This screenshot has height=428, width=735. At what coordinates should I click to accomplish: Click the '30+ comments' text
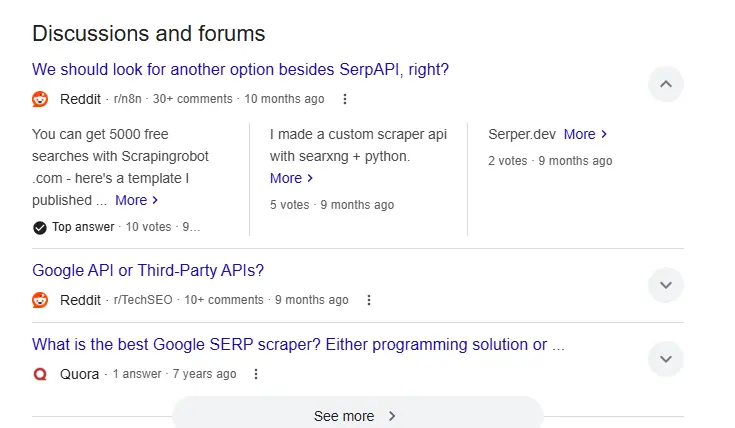point(193,99)
